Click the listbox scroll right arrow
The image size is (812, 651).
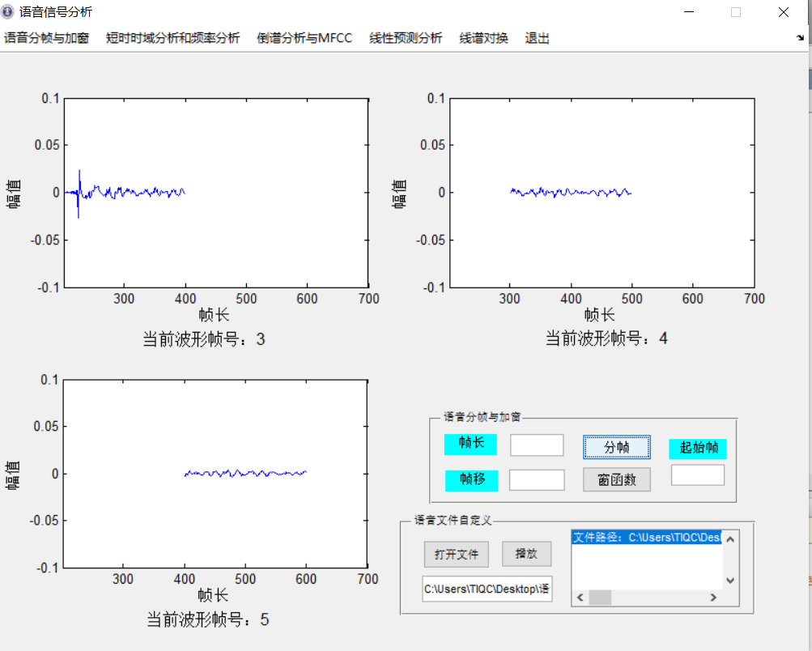tap(713, 598)
